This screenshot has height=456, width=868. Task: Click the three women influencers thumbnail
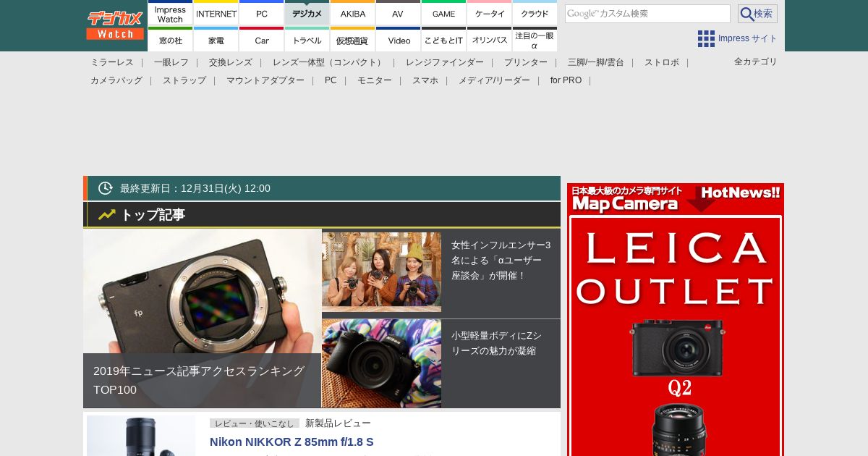[381, 271]
